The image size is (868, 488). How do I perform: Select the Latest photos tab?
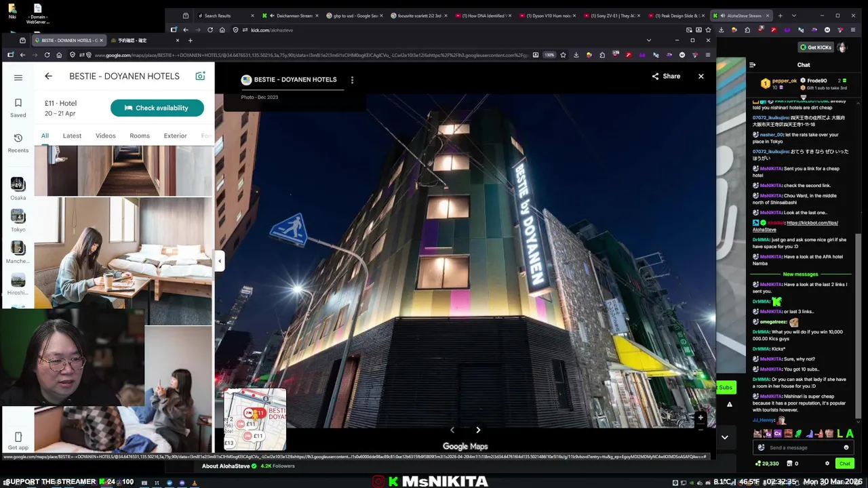click(x=72, y=136)
